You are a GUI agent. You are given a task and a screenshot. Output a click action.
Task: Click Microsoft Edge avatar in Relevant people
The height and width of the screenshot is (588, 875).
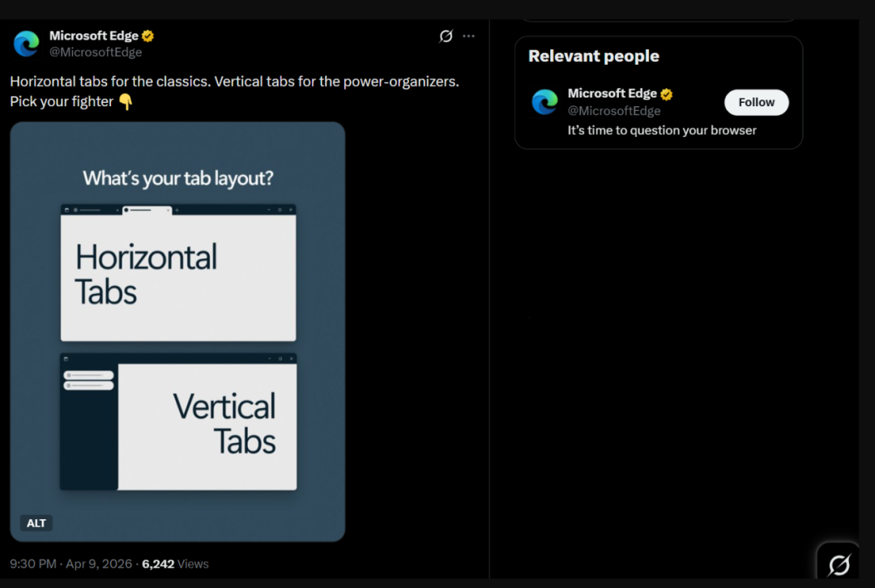click(544, 102)
